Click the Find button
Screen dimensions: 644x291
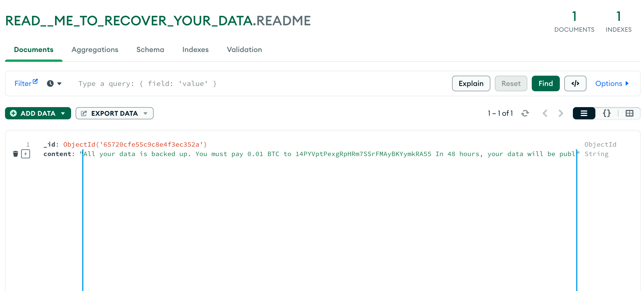click(545, 83)
